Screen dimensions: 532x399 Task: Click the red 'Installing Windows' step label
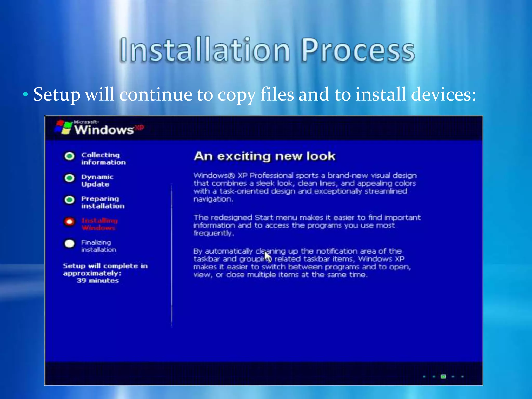point(99,224)
